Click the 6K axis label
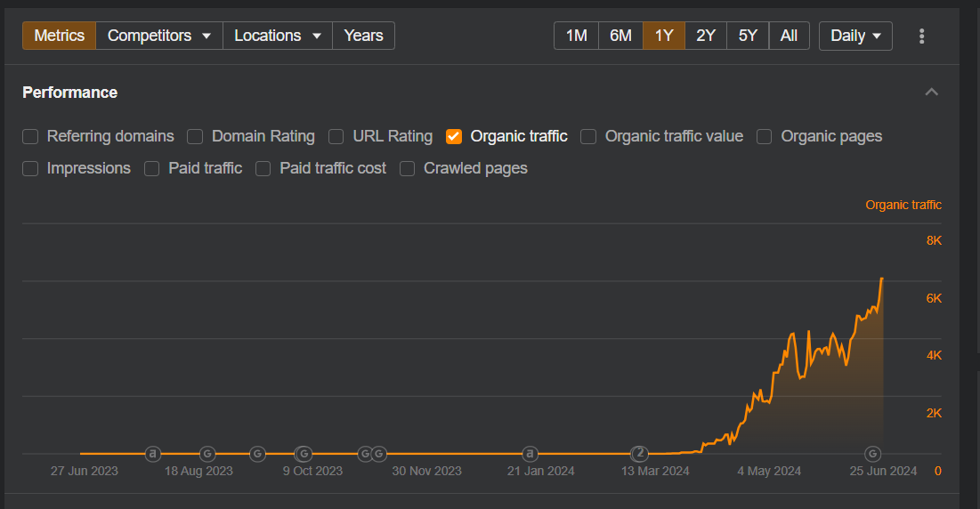 934,298
